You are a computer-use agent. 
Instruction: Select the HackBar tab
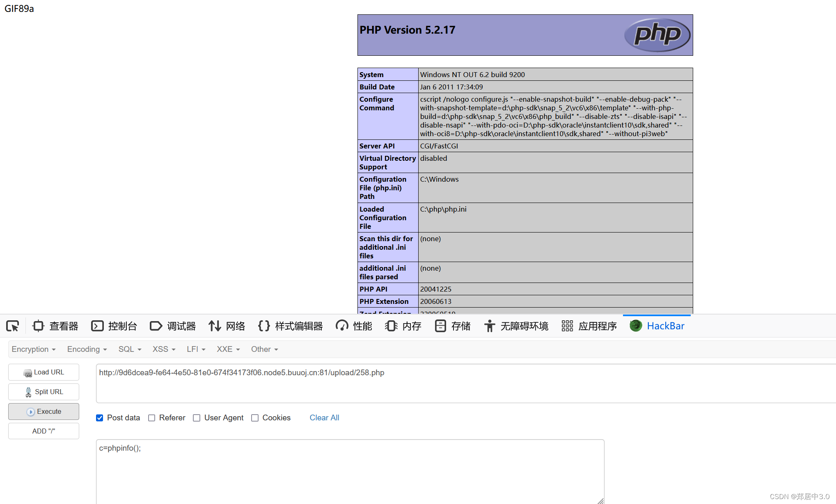point(657,326)
